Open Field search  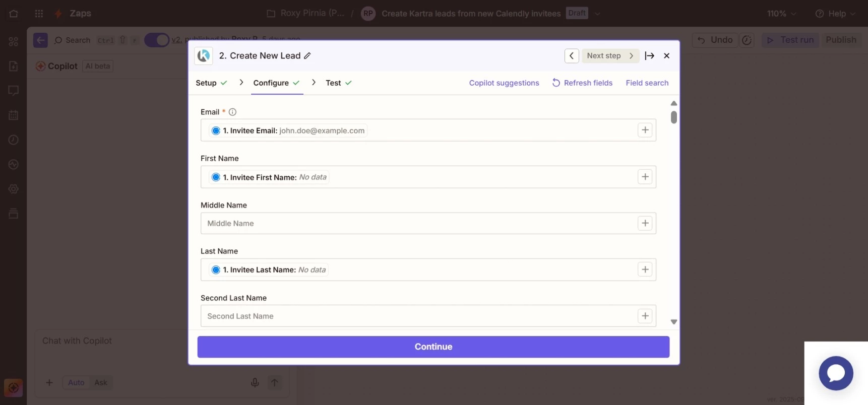[x=647, y=83]
